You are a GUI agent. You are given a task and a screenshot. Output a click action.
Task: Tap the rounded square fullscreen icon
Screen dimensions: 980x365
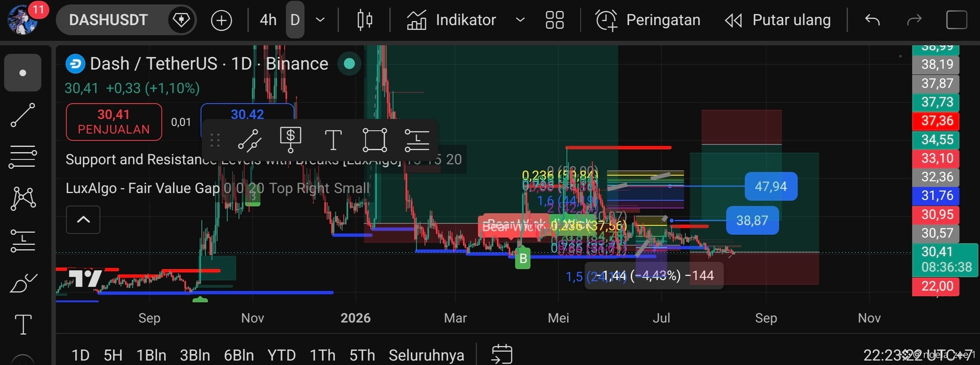pyautogui.click(x=957, y=20)
